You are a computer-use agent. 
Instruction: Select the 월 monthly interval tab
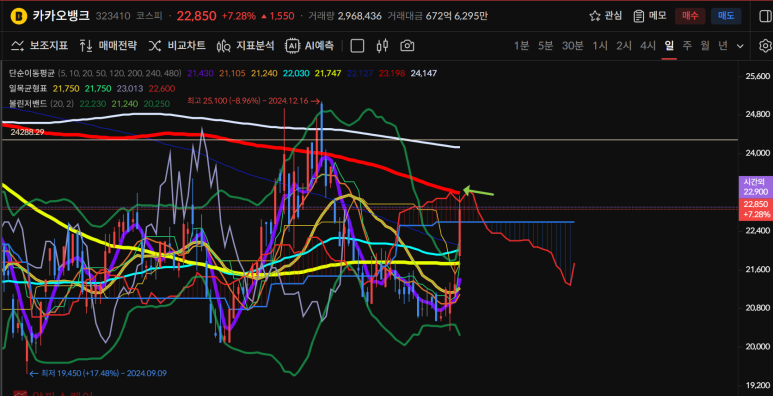pos(705,46)
